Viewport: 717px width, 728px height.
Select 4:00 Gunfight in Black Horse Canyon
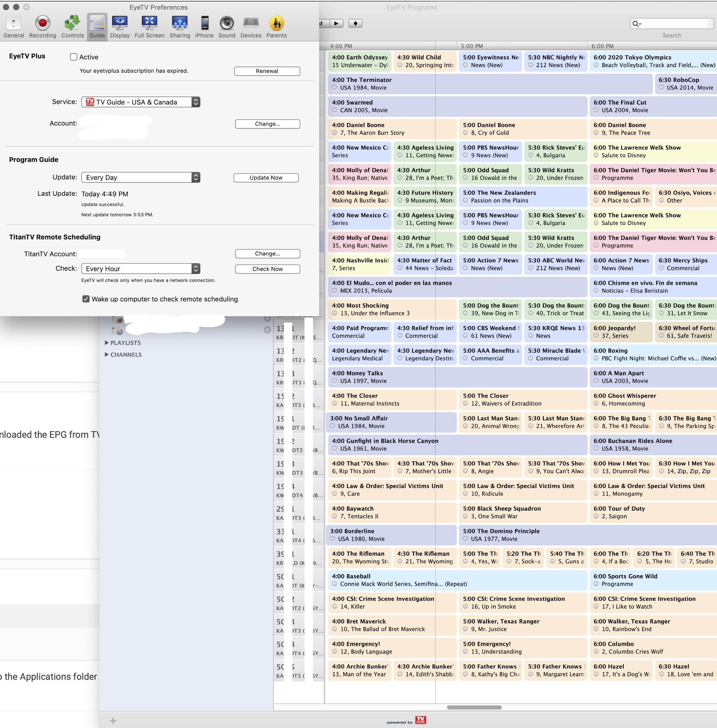pyautogui.click(x=458, y=445)
